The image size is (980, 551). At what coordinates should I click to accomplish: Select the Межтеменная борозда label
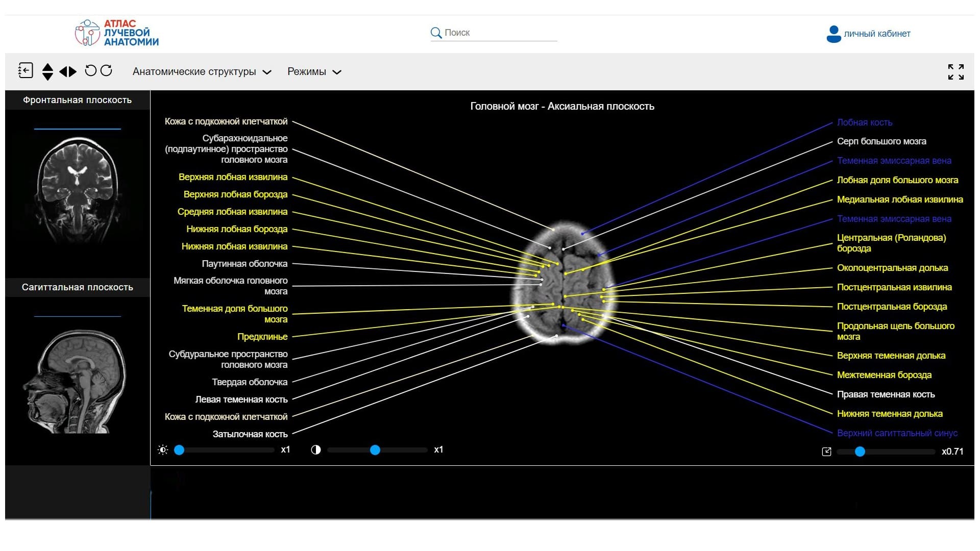coord(884,375)
